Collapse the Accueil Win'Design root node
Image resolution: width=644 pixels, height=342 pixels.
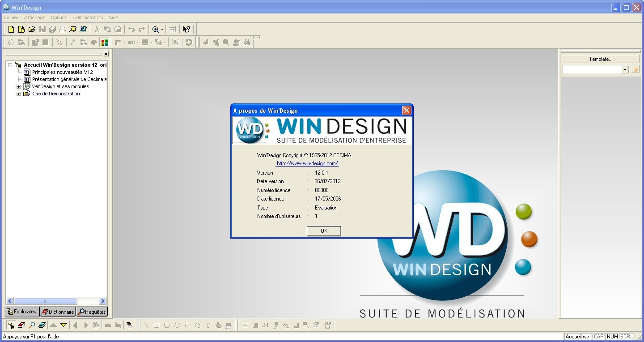10,65
